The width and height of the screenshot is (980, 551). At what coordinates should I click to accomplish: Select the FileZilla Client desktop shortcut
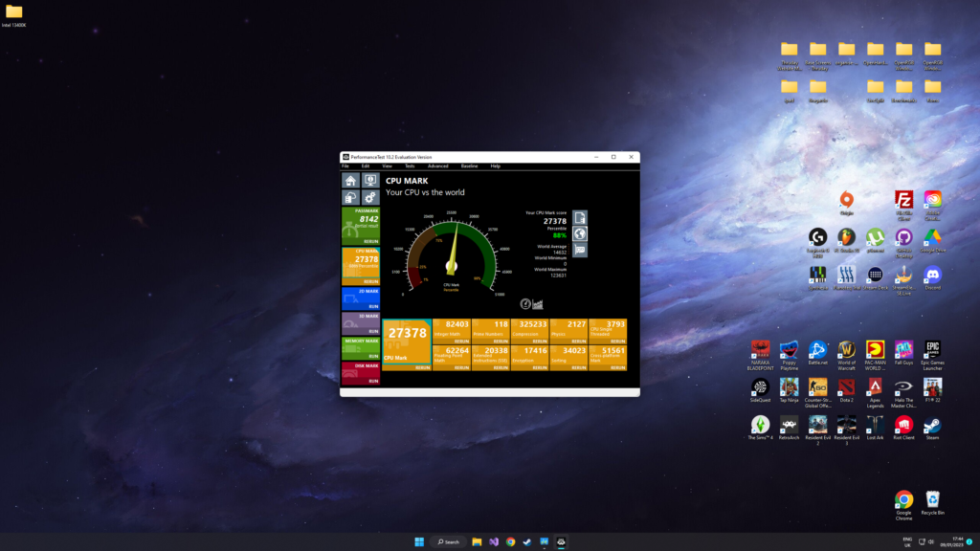point(903,206)
